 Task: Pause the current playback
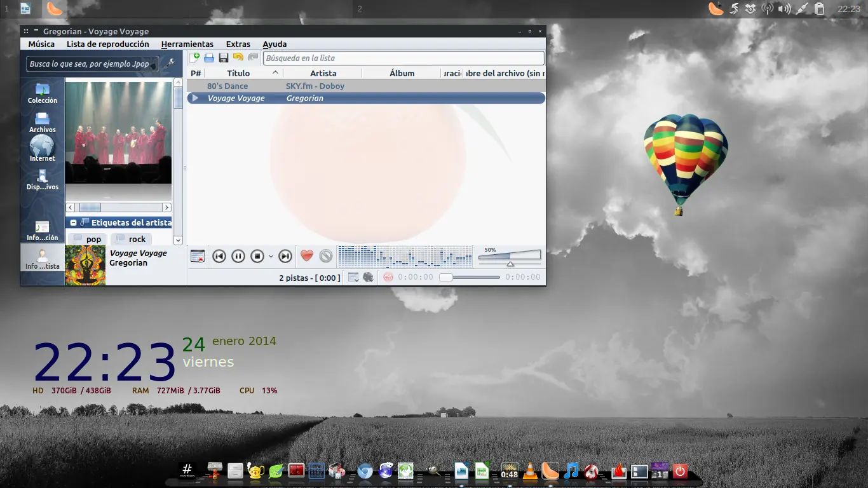[238, 256]
